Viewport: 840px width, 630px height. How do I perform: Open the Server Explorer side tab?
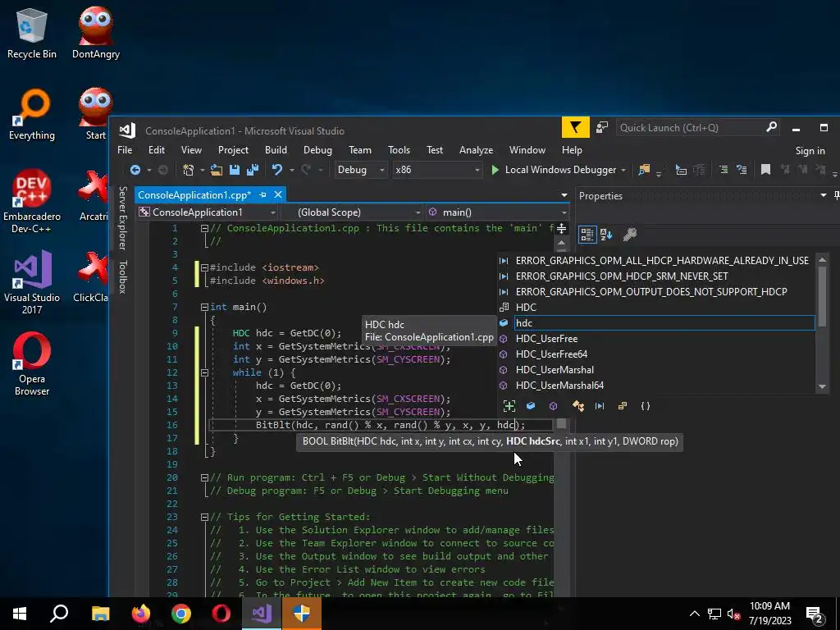pyautogui.click(x=123, y=218)
